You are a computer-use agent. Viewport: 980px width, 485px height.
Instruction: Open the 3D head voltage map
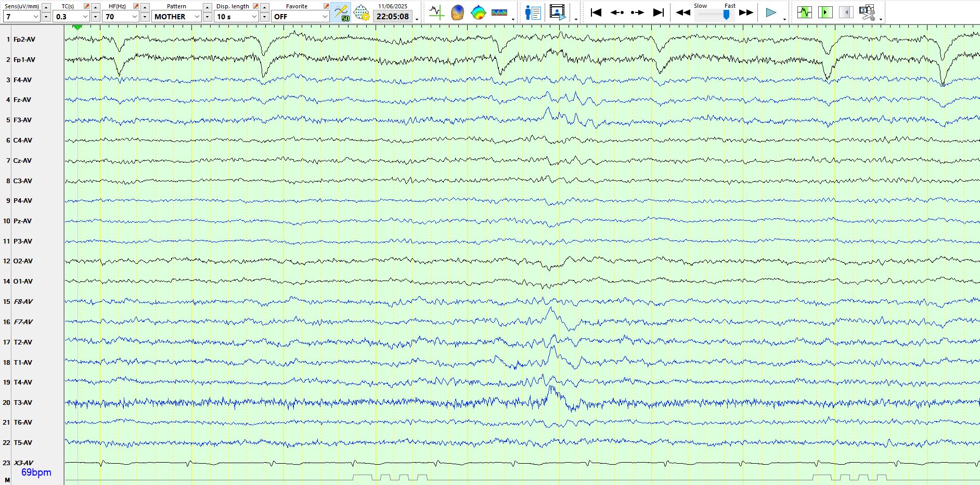[457, 12]
